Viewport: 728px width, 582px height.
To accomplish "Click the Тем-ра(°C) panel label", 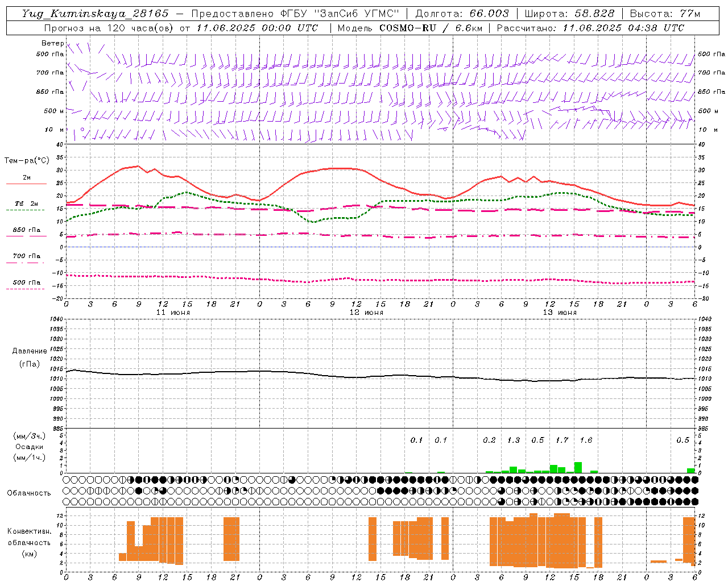I will (27, 161).
